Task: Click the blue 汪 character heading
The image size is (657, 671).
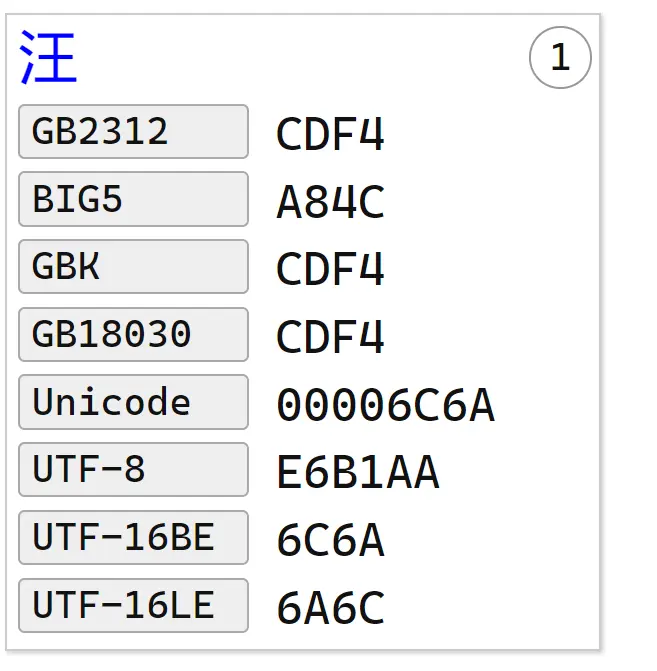Action: [x=48, y=58]
